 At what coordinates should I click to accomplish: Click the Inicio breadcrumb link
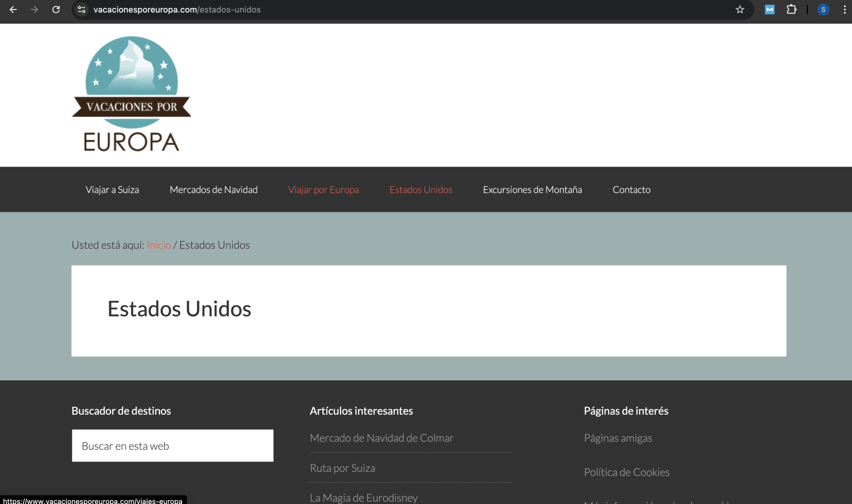[x=159, y=245]
